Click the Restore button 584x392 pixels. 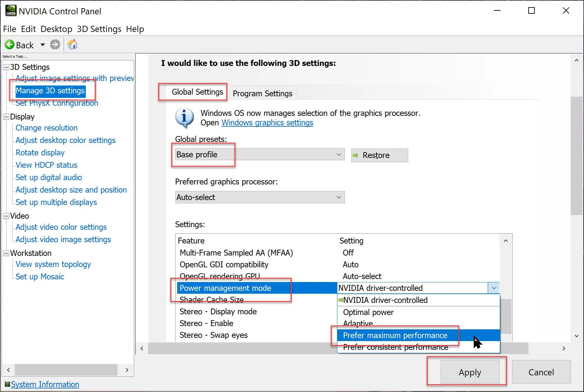379,155
